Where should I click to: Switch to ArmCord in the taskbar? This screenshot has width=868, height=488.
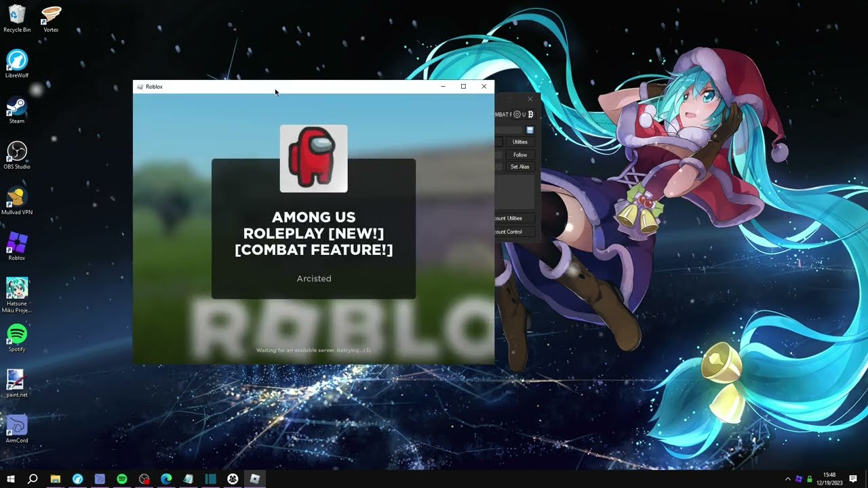[100, 479]
